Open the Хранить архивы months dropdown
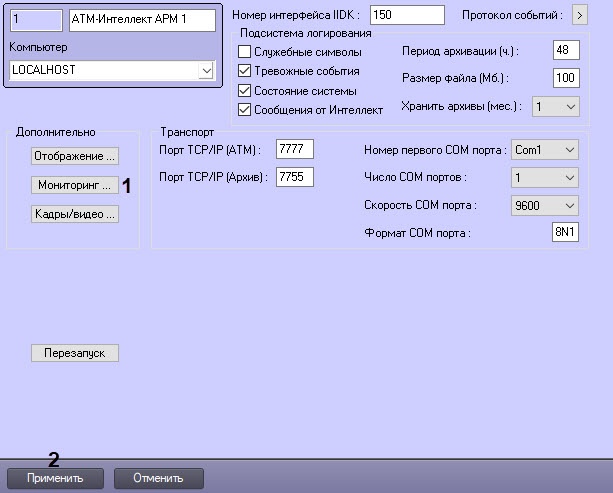 pos(570,106)
